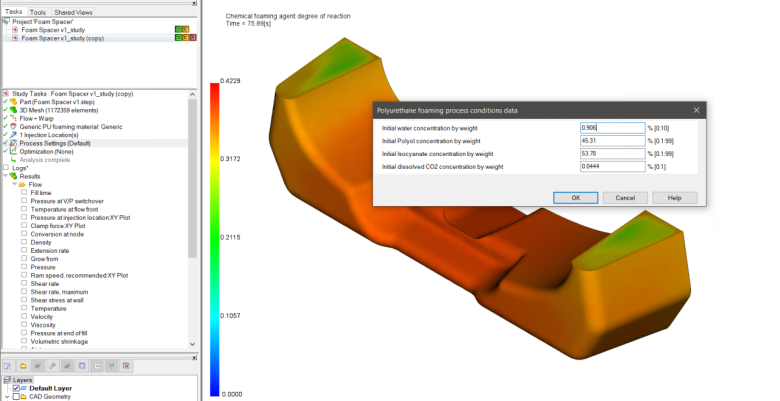Click the Part (Foam Spacer v1.step) icon
This screenshot has width=780, height=401.
coord(15,102)
